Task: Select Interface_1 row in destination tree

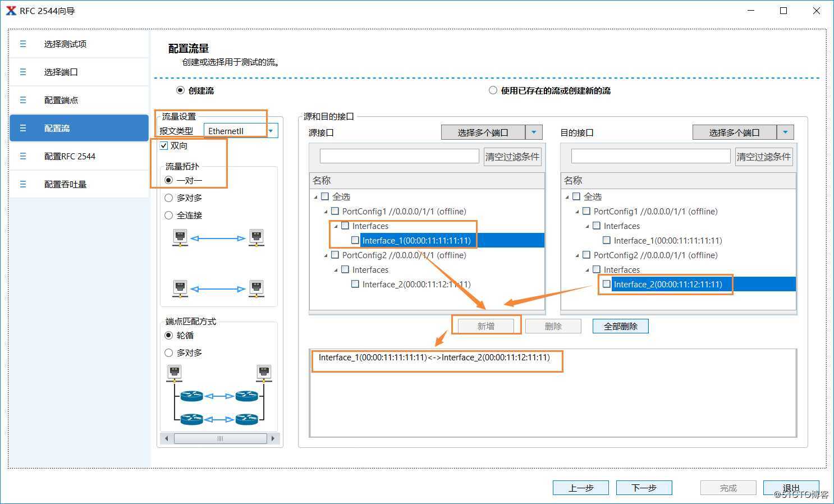Action: pos(668,240)
